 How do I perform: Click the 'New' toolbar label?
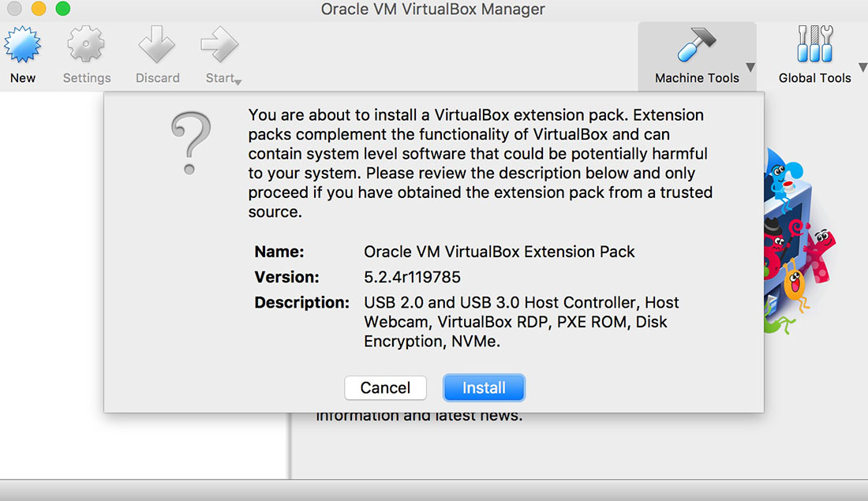[x=23, y=78]
